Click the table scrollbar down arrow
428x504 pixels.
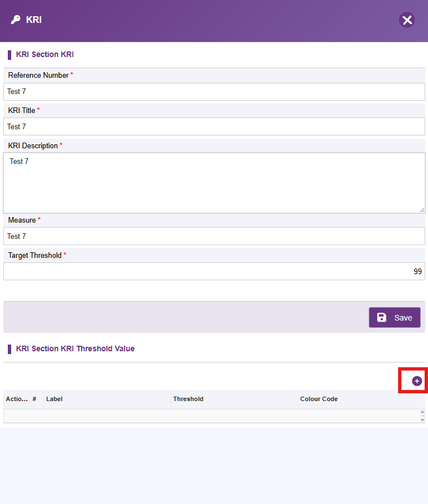pos(422,420)
